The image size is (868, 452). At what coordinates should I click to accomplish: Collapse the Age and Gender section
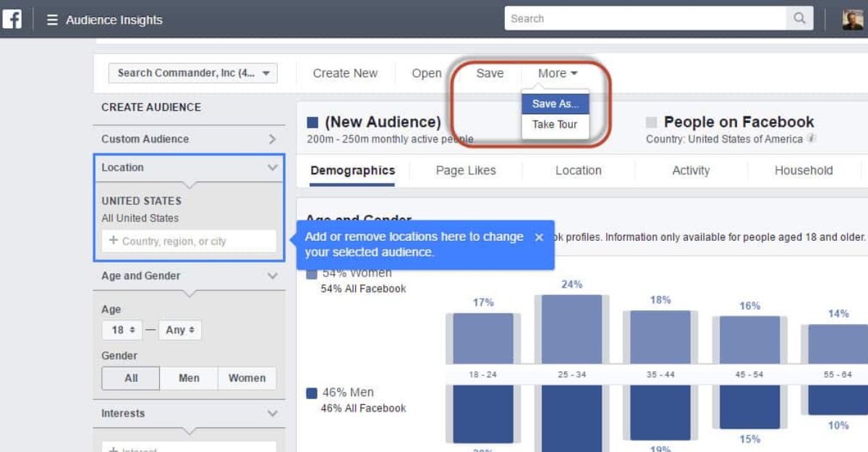(x=272, y=276)
